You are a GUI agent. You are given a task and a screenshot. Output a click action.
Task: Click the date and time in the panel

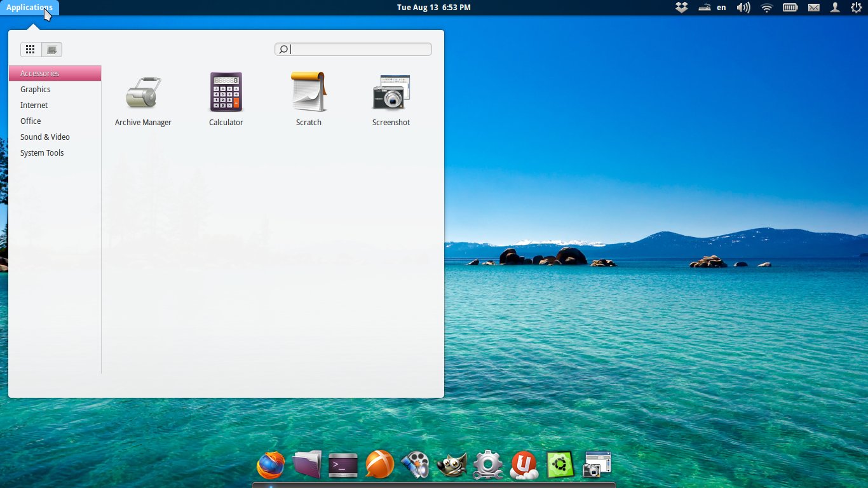coord(433,8)
